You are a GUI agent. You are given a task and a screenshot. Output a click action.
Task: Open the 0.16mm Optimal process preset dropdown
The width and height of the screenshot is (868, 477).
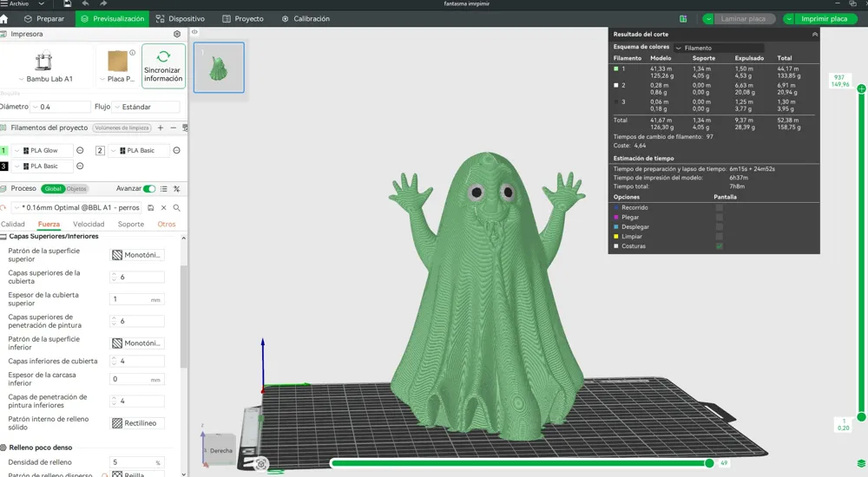click(x=77, y=207)
